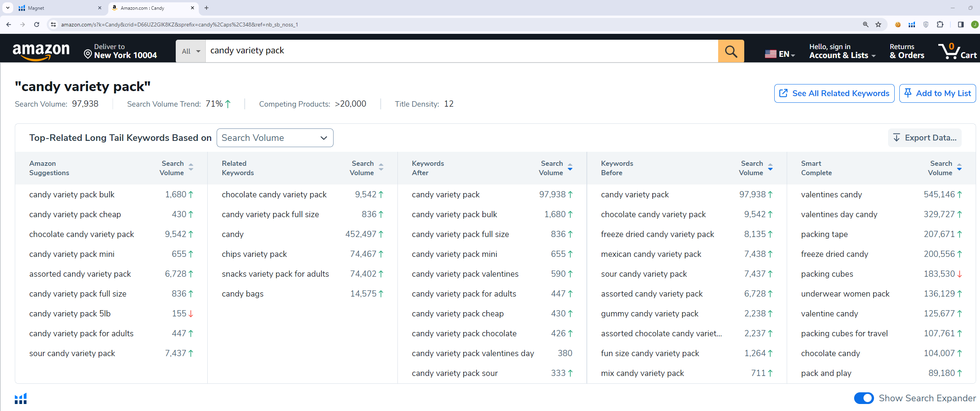Click the Helium 10 logo at bottom left

(21, 398)
